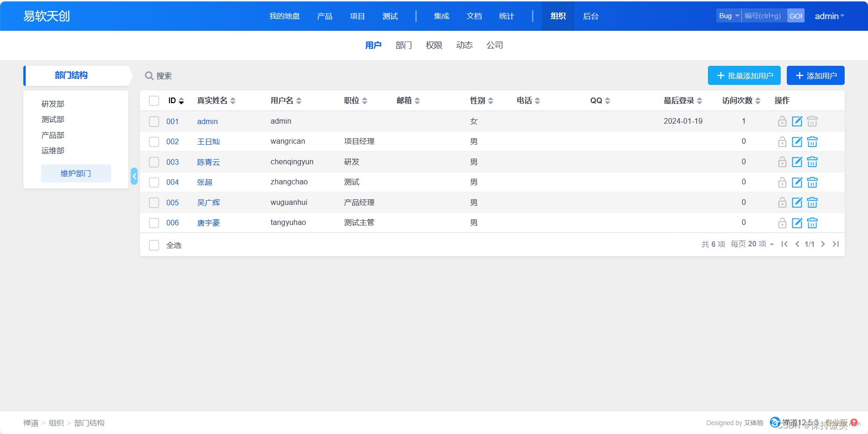868x434 pixels.
Task: Click the 批量添加用户 button
Action: click(x=744, y=76)
